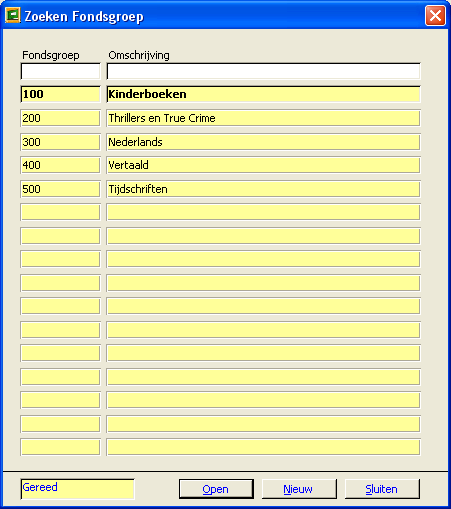This screenshot has width=451, height=509.
Task: Select the Kinderboeken row
Action: tap(263, 94)
